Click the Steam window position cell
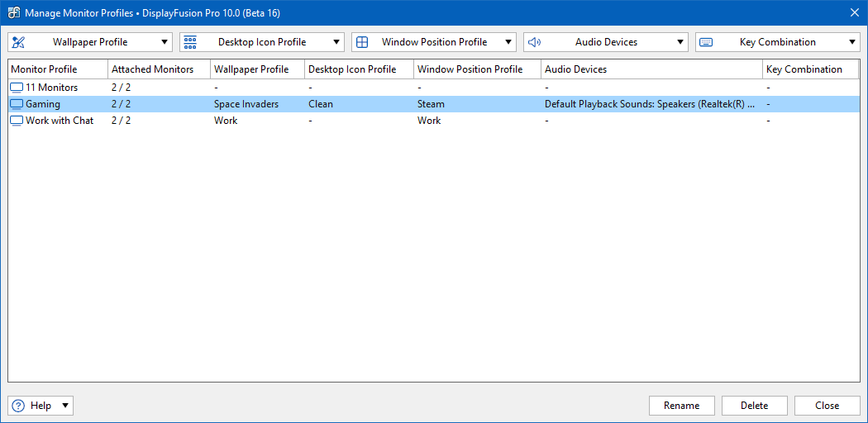Image resolution: width=868 pixels, height=423 pixels. click(431, 104)
